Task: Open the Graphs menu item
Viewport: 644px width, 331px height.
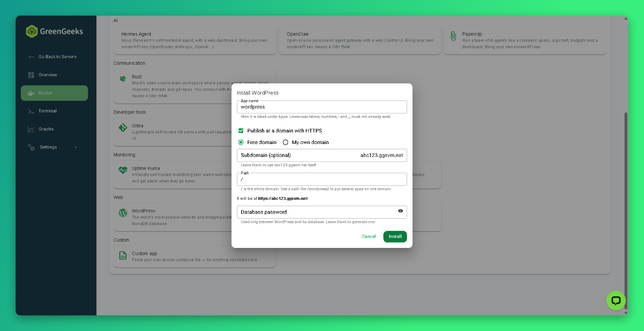Action: tap(54, 129)
